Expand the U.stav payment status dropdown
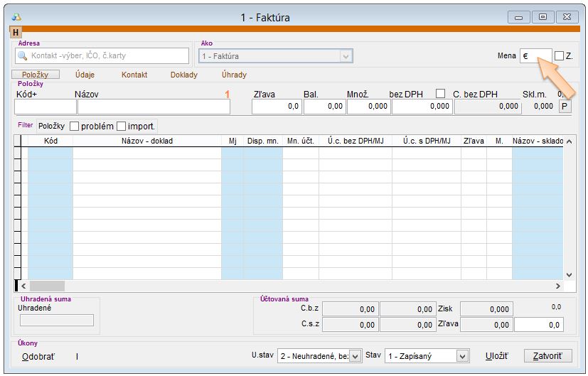Image resolution: width=588 pixels, height=376 pixels. coord(356,356)
